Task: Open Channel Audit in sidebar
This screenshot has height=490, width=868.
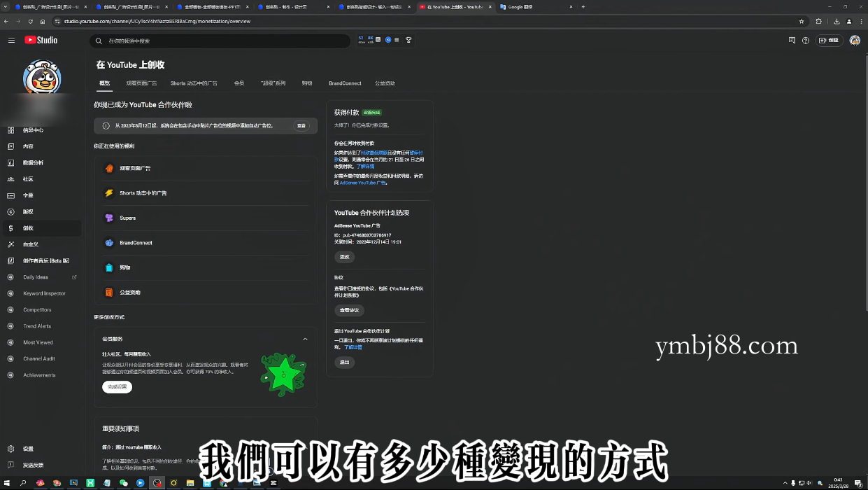Action: [41, 358]
